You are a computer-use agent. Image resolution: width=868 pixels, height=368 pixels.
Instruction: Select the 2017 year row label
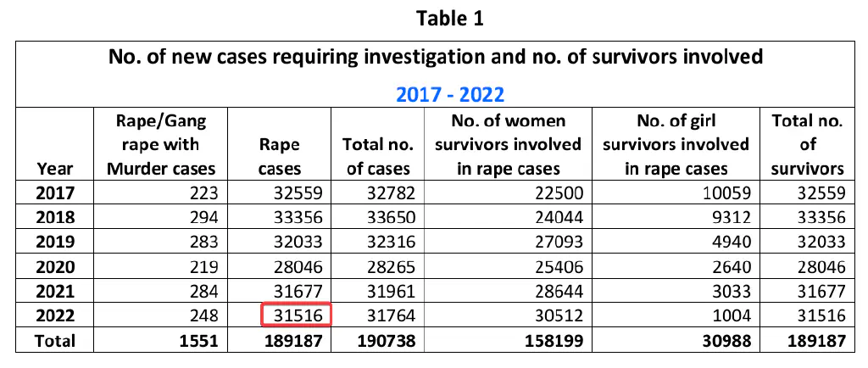tap(55, 192)
